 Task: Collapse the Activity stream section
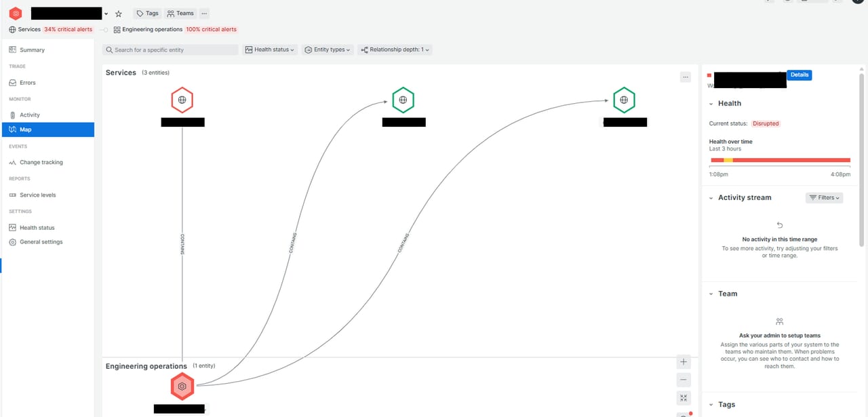coord(711,198)
